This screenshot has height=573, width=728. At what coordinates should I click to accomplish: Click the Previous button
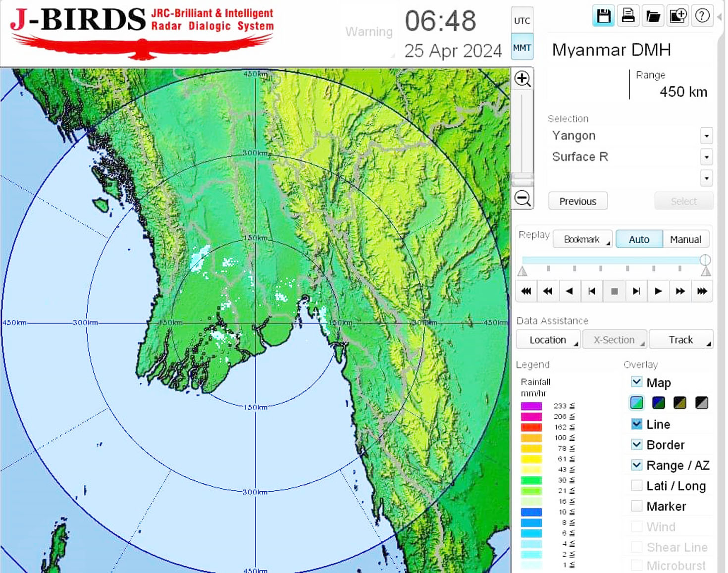click(x=577, y=202)
